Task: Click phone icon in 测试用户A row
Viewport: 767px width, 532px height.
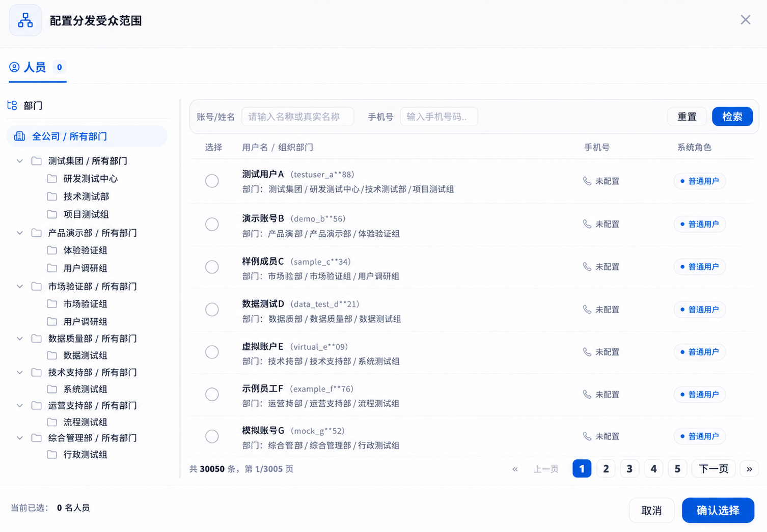Action: pos(587,181)
